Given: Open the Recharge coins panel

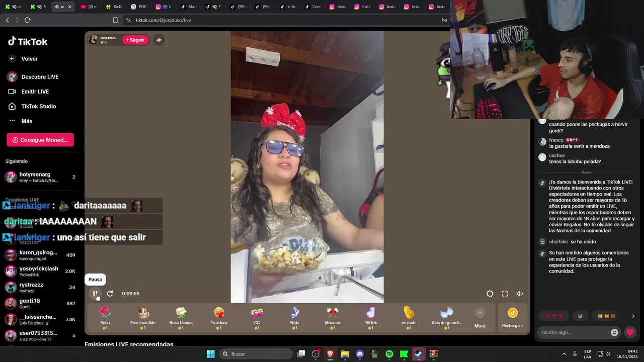Looking at the screenshot, I should tap(512, 318).
